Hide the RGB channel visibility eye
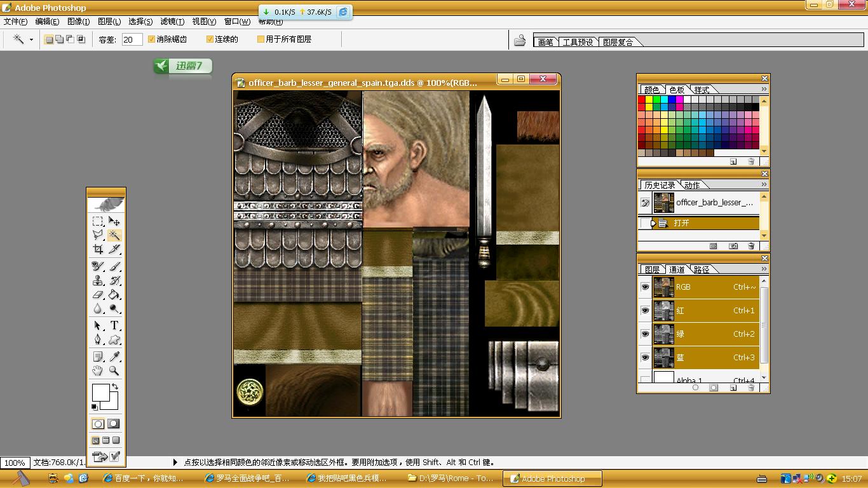868x488 pixels. [645, 287]
